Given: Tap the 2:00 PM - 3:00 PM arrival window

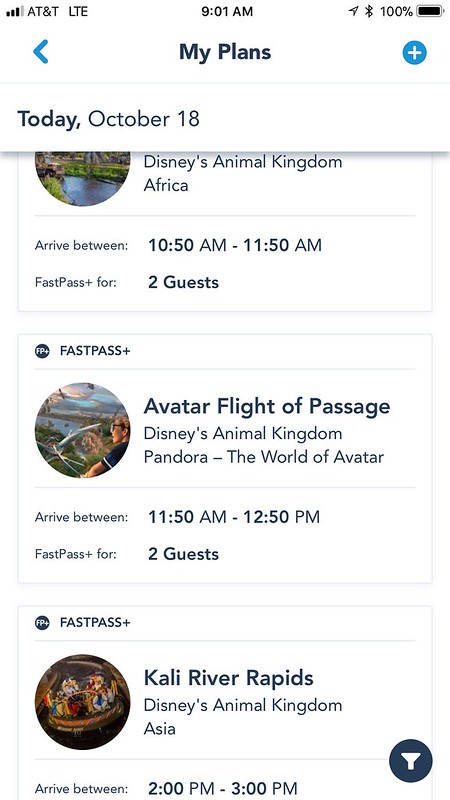Looking at the screenshot, I should click(222, 788).
